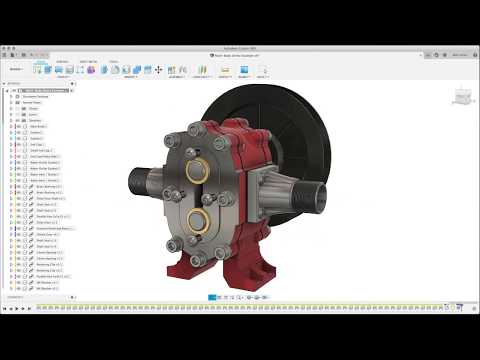
Task: Click the Insert image icon
Action: pyautogui.click(x=244, y=70)
